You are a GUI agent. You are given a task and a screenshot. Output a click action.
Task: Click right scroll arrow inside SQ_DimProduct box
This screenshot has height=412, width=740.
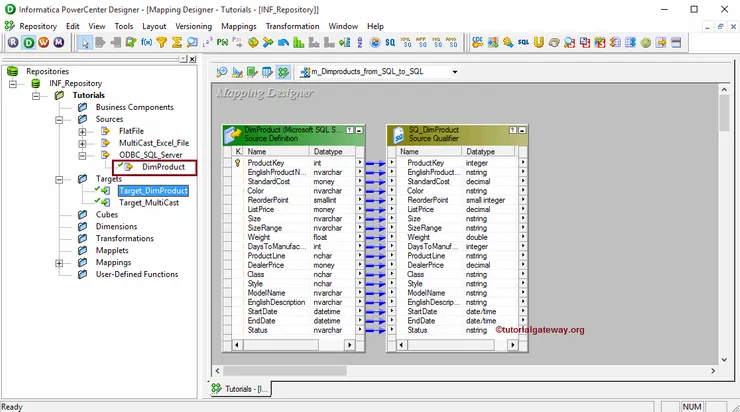click(x=513, y=345)
